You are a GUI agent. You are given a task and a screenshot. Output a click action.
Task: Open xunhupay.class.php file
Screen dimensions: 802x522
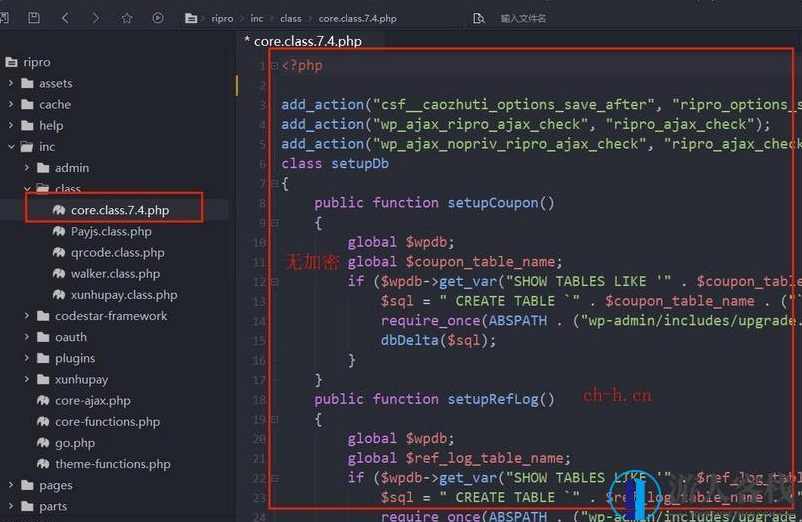point(124,295)
